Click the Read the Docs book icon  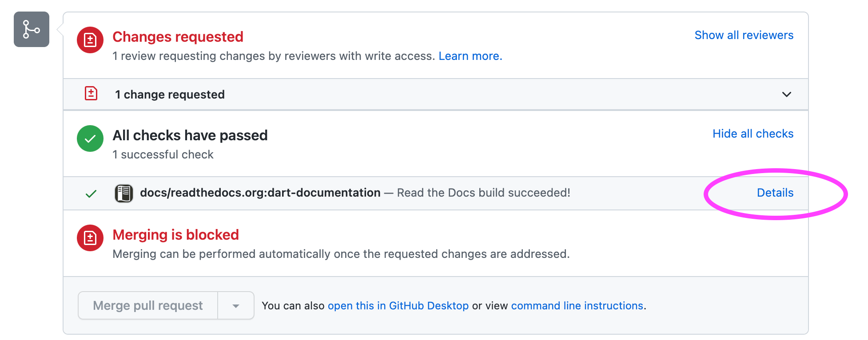124,194
